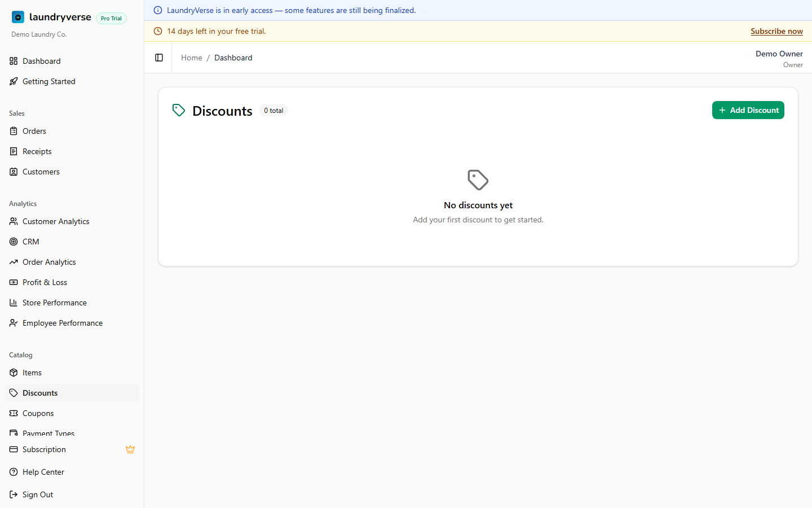
Task: Click the Pro Trial badge
Action: click(x=111, y=18)
